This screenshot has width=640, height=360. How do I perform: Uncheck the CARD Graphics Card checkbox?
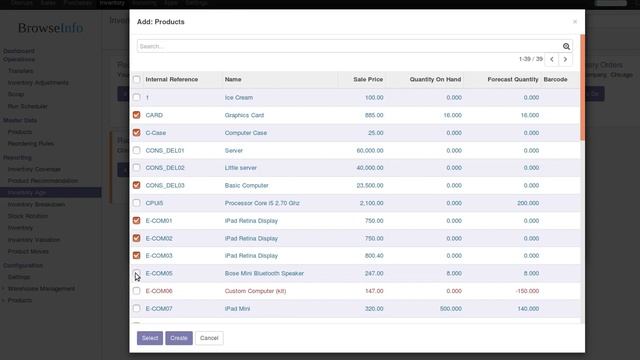coord(137,115)
